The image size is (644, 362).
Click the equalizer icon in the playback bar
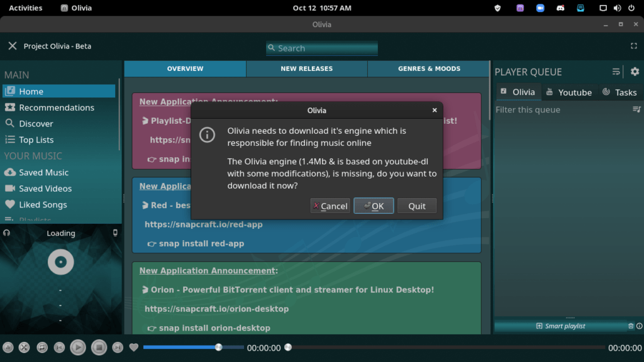(8, 348)
